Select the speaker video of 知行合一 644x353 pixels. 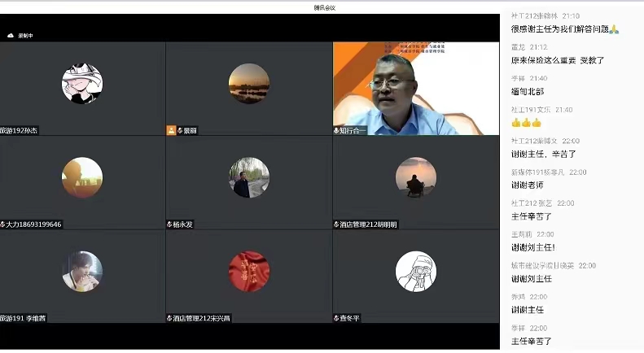(415, 88)
